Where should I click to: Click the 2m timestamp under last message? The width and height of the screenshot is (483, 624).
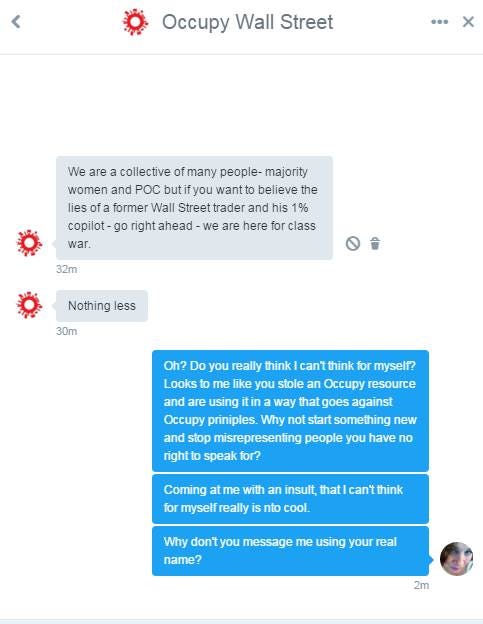tap(421, 585)
